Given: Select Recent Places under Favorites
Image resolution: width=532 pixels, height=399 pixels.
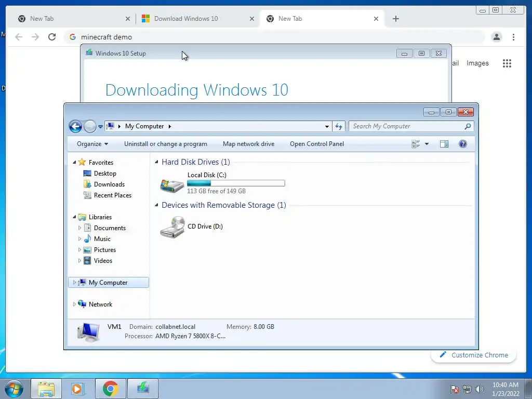Looking at the screenshot, I should pyautogui.click(x=113, y=195).
